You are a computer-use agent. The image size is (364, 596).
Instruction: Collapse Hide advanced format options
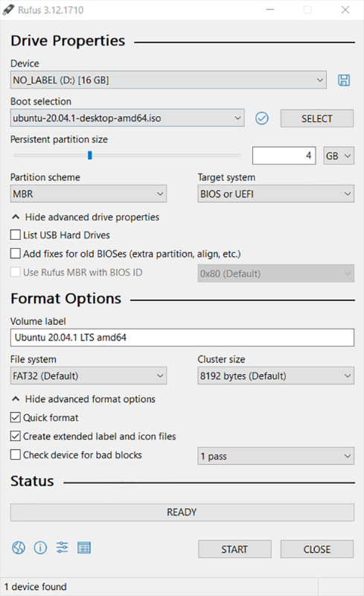click(83, 399)
